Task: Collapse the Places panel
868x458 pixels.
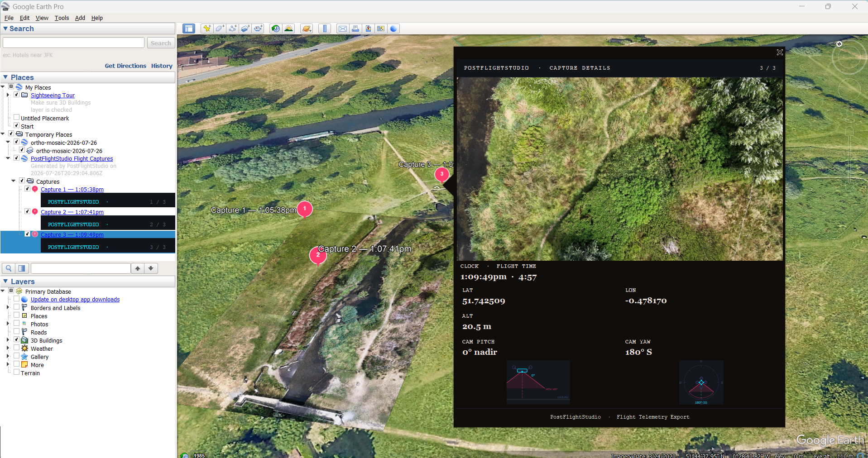Action: (x=5, y=77)
